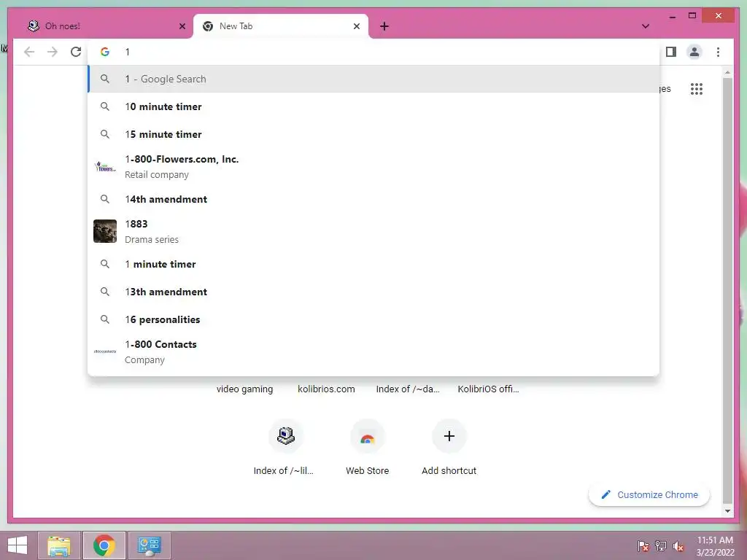
Task: Open the Index of /~lil... shortcut icon
Action: pos(286,436)
